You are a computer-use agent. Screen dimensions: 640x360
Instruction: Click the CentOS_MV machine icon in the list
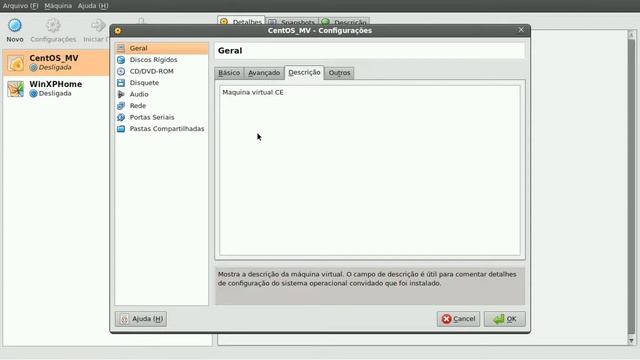16,63
